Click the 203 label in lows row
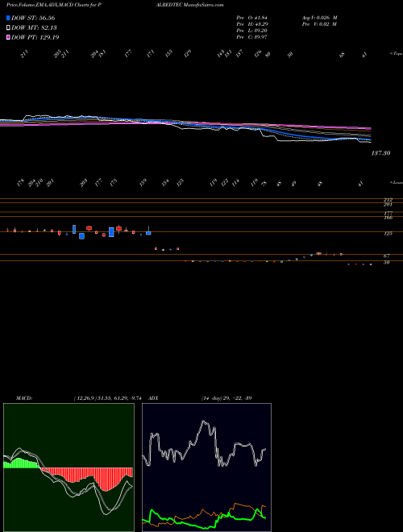 point(84,182)
